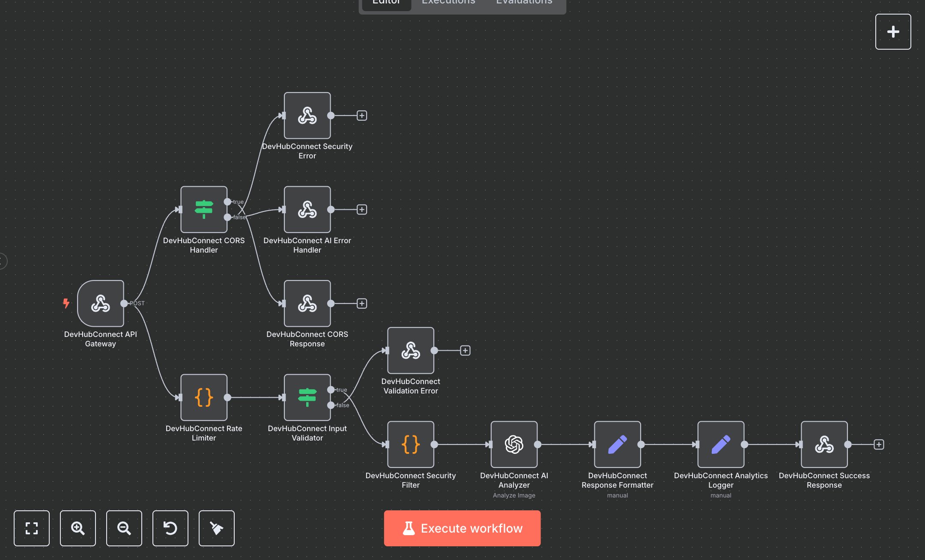The height and width of the screenshot is (560, 925).
Task: Fit the workflow to view
Action: click(x=31, y=528)
